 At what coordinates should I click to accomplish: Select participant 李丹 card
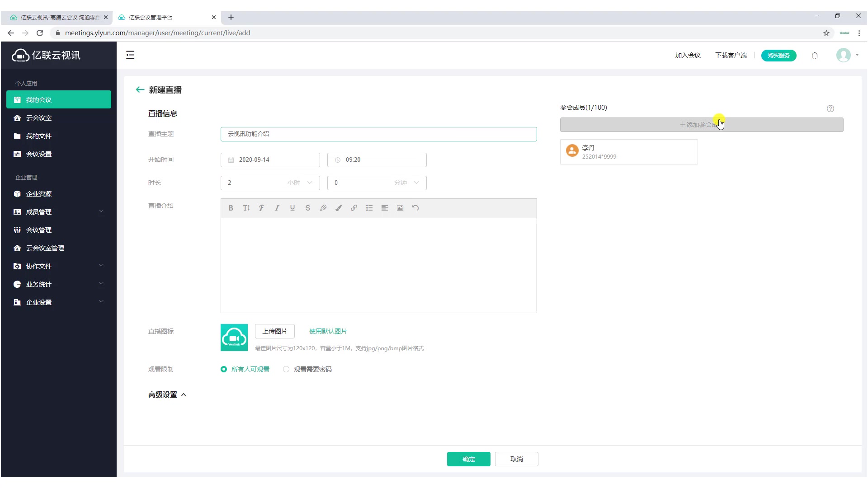pyautogui.click(x=628, y=152)
